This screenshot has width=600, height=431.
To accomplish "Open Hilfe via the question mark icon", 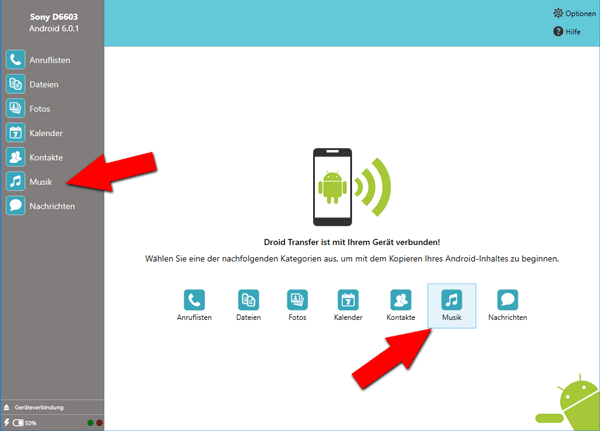I will pyautogui.click(x=558, y=31).
